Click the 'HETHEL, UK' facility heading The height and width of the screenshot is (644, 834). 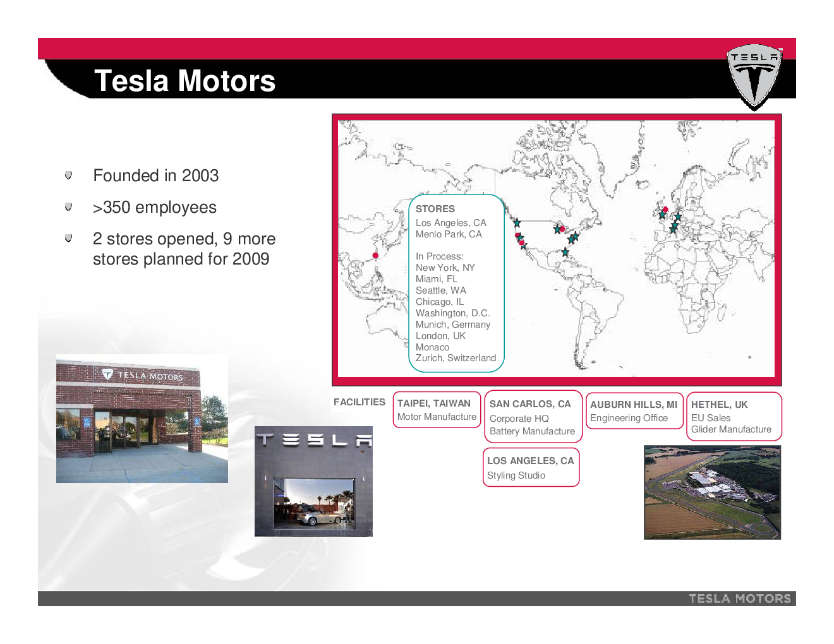coord(719,405)
